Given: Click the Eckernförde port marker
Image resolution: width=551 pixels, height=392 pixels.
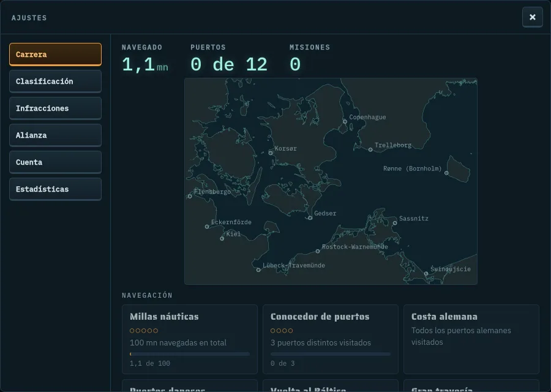Looking at the screenshot, I should (x=207, y=227).
